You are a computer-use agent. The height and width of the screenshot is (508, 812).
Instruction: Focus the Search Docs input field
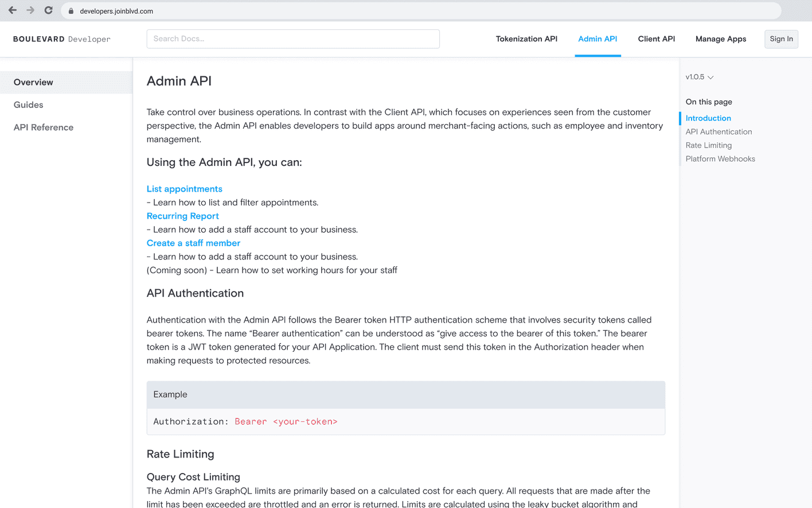[x=293, y=39]
